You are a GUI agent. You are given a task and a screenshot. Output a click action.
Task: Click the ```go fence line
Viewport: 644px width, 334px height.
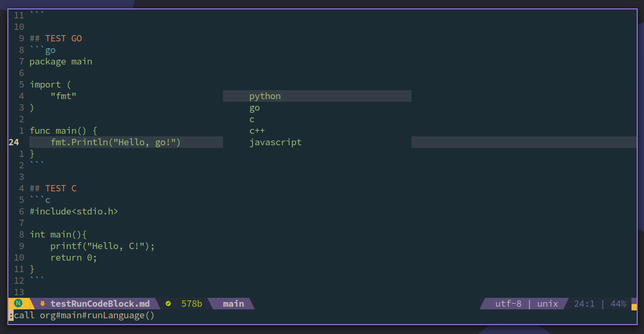(x=42, y=50)
